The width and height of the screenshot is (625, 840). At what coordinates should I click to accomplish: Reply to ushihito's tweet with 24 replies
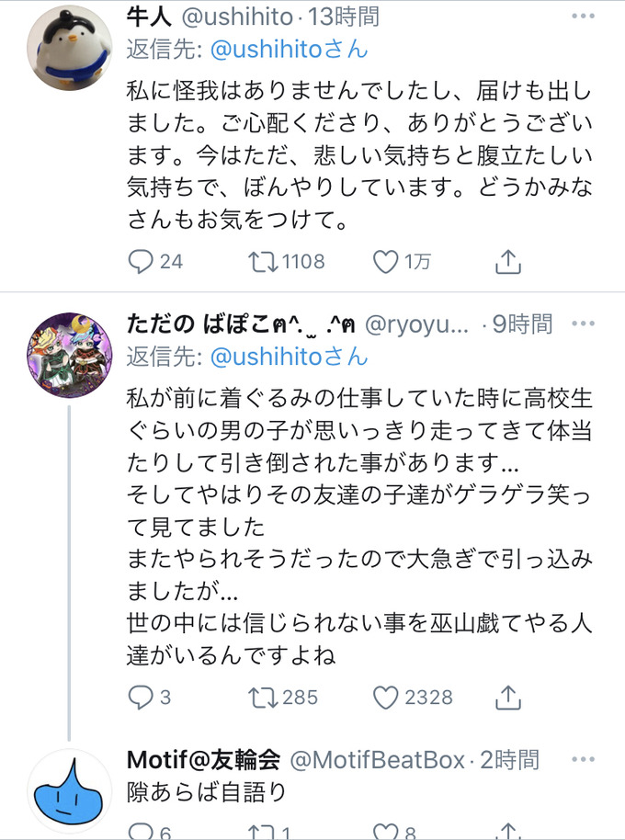[x=139, y=262]
